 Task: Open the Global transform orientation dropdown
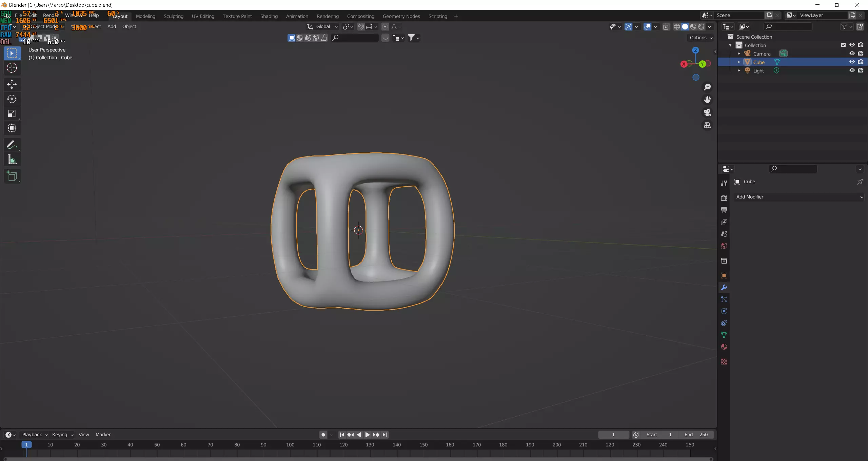pos(322,26)
